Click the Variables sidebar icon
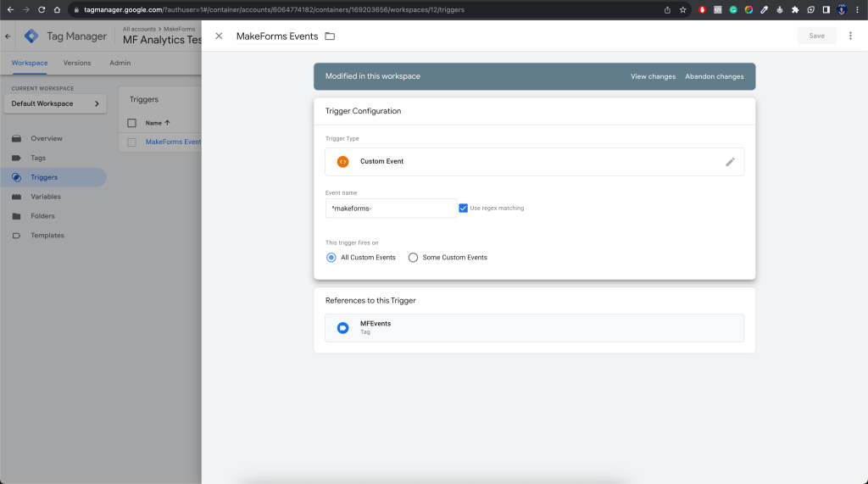The width and height of the screenshot is (868, 484). 17,197
